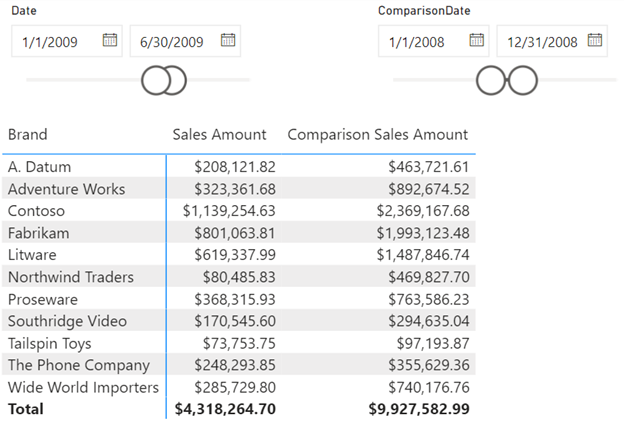Click Proseware comparison value $763,586.23
Image resolution: width=624 pixels, height=425 pixels.
pyautogui.click(x=429, y=299)
